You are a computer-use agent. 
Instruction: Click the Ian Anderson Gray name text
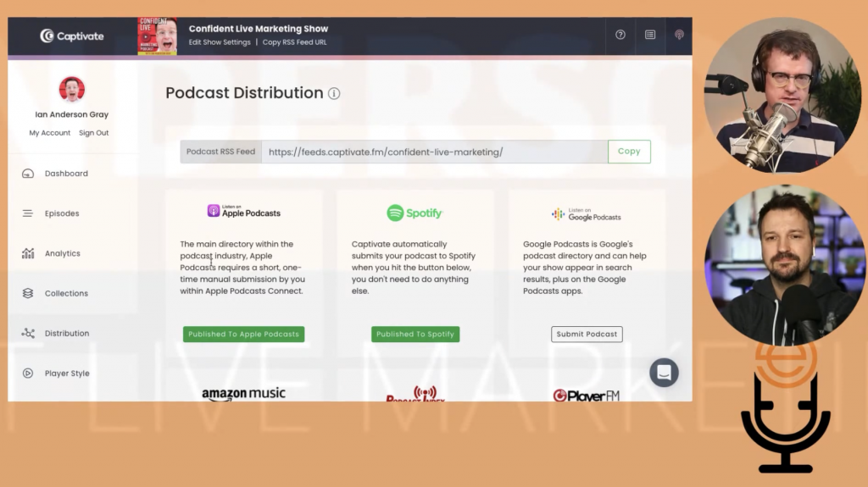pyautogui.click(x=72, y=114)
